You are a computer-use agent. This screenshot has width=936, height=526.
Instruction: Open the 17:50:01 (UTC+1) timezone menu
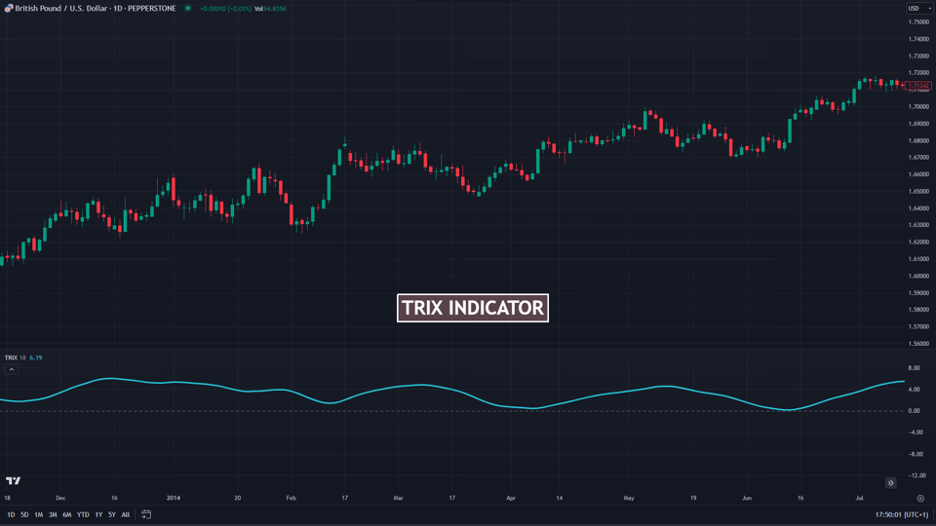point(901,515)
